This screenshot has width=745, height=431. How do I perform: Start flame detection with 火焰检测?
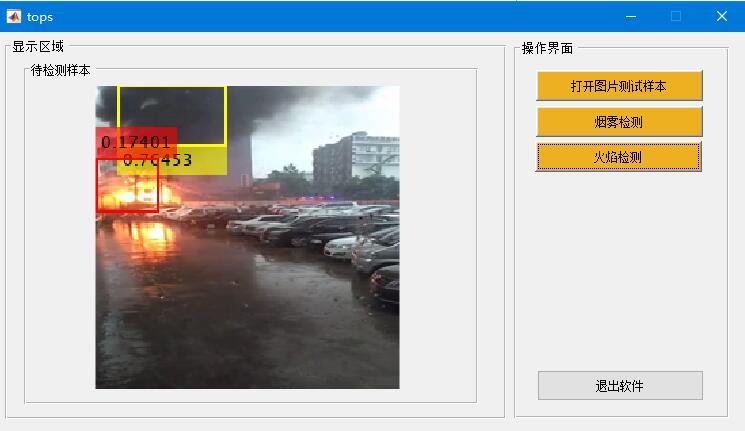point(618,157)
